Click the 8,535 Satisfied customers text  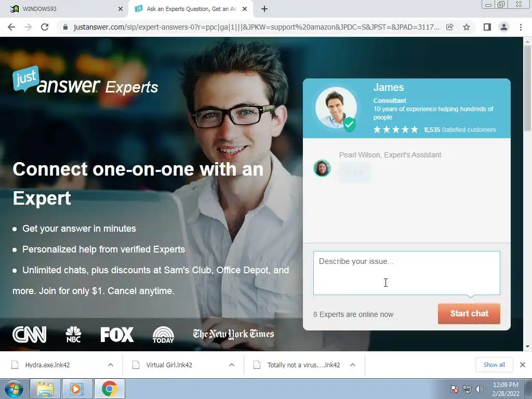pyautogui.click(x=460, y=129)
